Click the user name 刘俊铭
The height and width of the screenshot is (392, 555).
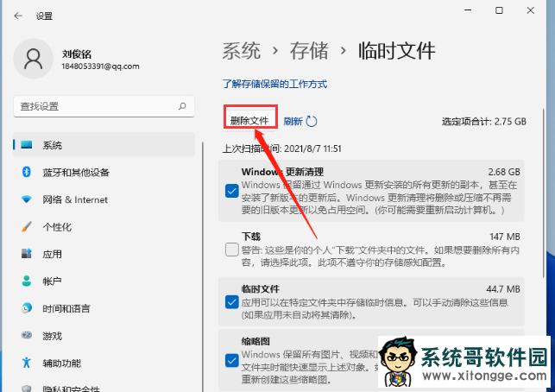[77, 54]
